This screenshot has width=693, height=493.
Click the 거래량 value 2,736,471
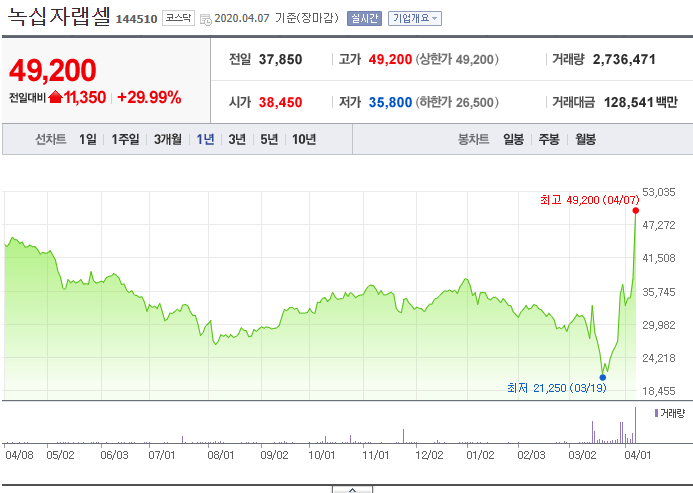624,59
